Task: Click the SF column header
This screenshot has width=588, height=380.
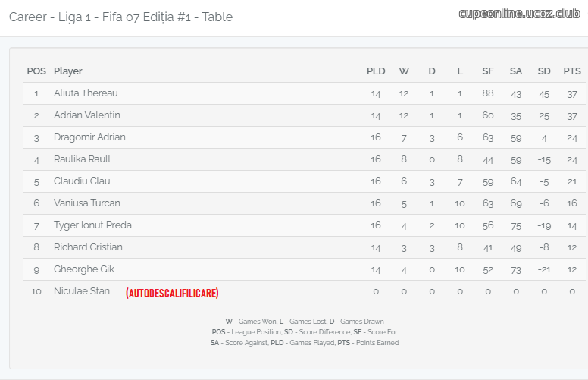Action: point(487,71)
